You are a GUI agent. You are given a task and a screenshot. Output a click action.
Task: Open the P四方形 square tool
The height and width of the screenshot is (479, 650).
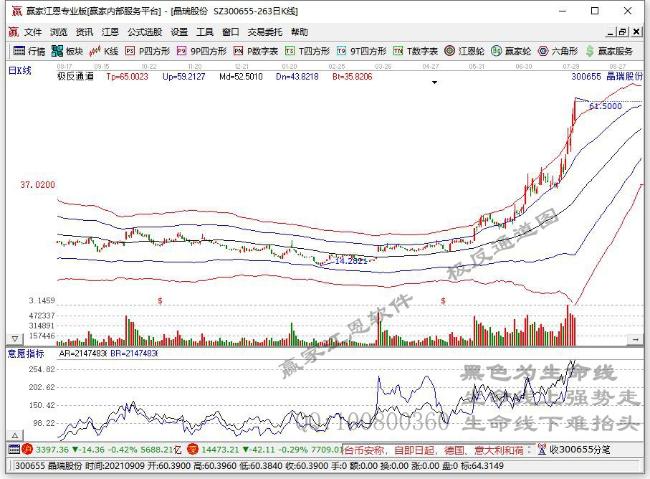click(x=148, y=50)
